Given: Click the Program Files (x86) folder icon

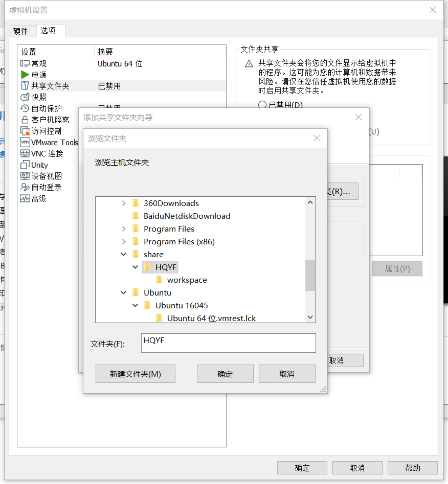Looking at the screenshot, I should [x=135, y=241].
